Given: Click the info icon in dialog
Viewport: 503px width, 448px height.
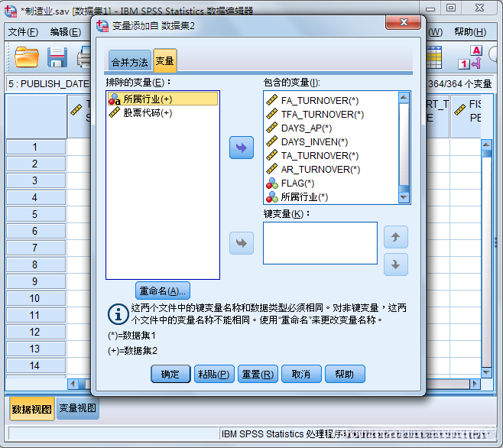Looking at the screenshot, I should [118, 314].
